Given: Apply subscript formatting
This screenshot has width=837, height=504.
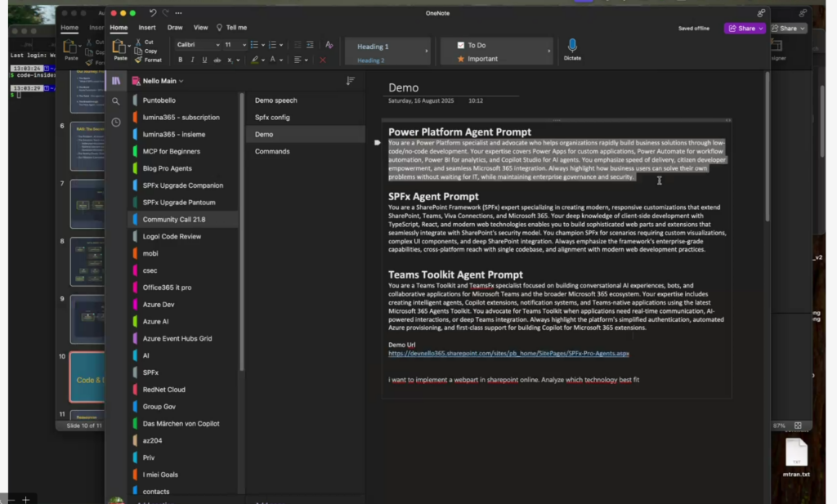Looking at the screenshot, I should click(x=230, y=60).
